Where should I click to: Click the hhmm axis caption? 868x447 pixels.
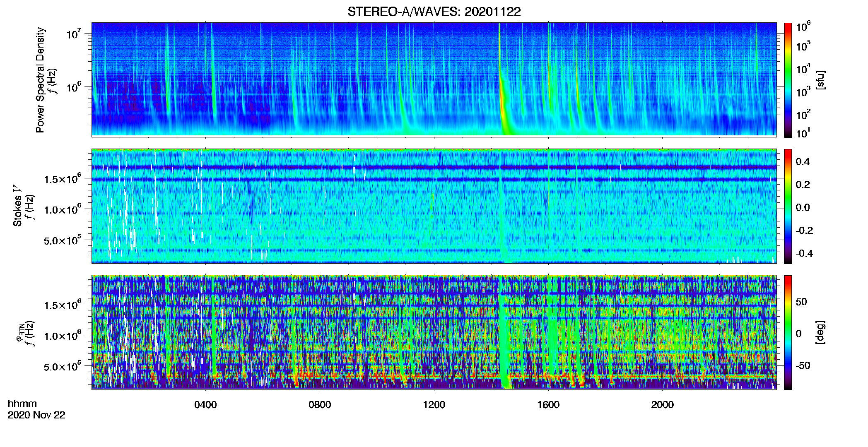(22, 404)
